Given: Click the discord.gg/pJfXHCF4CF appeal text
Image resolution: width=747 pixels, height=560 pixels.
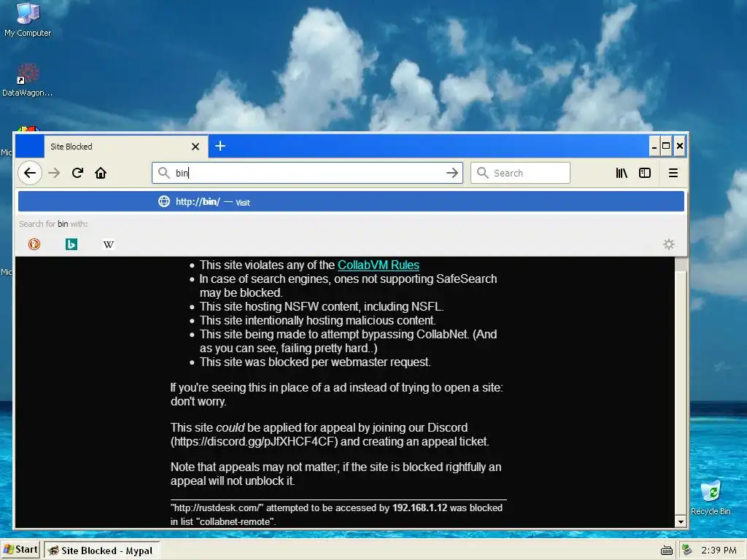Looking at the screenshot, I should tap(254, 441).
